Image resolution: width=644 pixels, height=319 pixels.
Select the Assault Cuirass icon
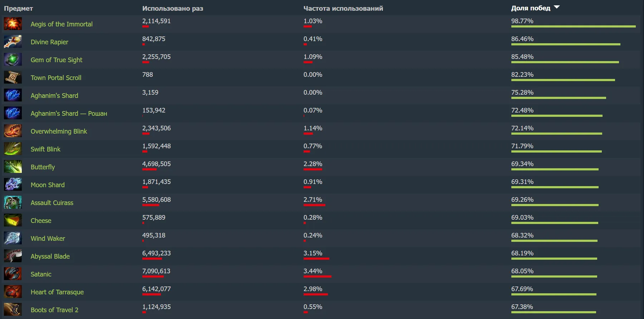point(13,202)
